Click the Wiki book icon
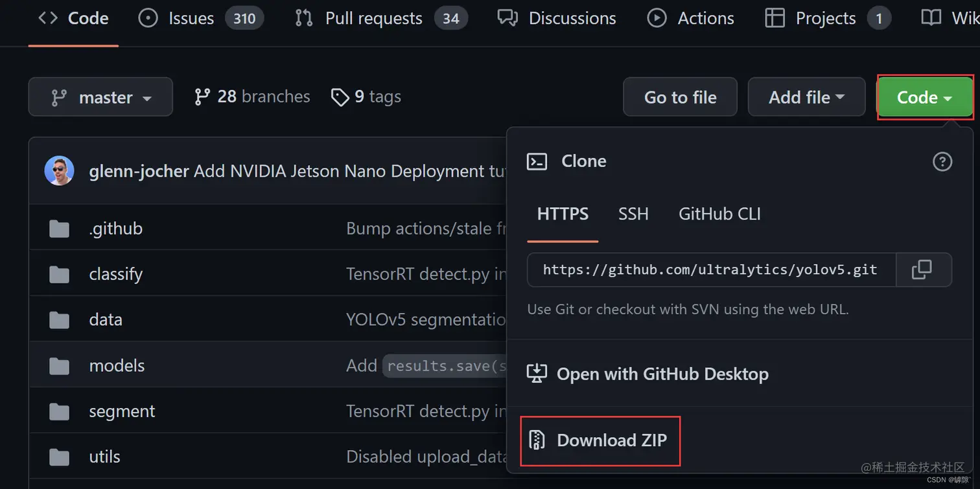Image resolution: width=980 pixels, height=489 pixels. pos(931,18)
